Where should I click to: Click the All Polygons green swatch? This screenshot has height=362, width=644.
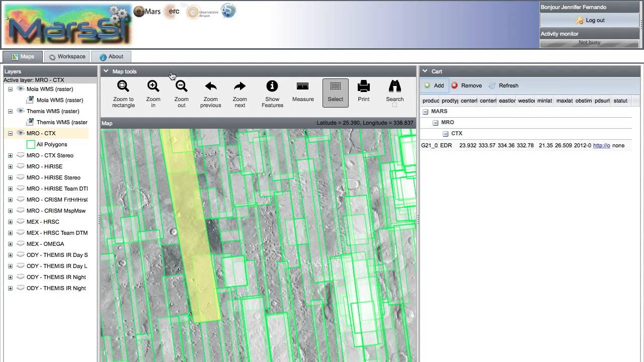[x=31, y=144]
